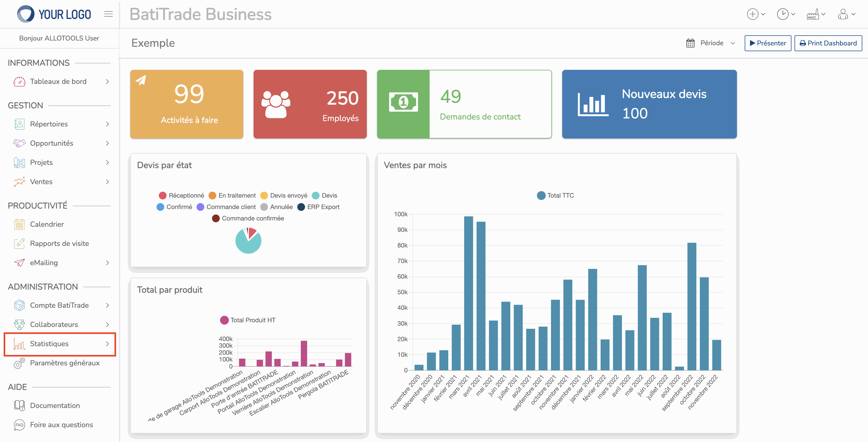Click the Période calendar icon

[x=690, y=43]
